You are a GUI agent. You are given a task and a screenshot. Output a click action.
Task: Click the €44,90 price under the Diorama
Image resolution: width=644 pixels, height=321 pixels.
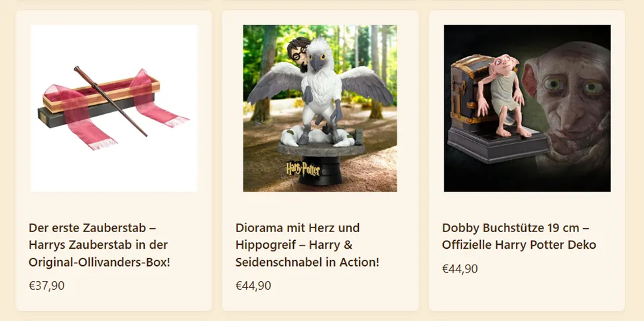click(x=253, y=286)
